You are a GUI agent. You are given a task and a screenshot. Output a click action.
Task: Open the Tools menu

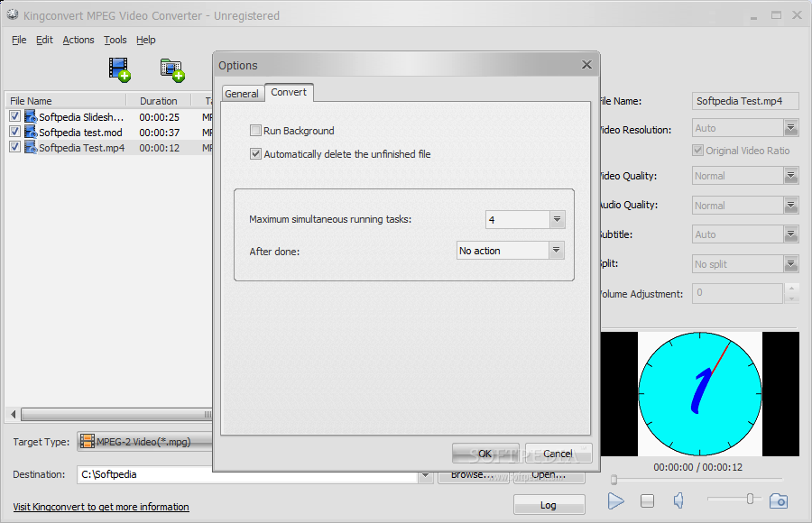115,40
